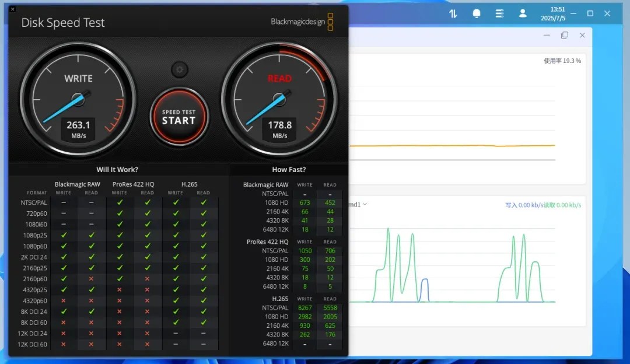Image resolution: width=630 pixels, height=364 pixels.
Task: Click the 2160p60 Blackmagic RAW read cross
Action: point(91,279)
